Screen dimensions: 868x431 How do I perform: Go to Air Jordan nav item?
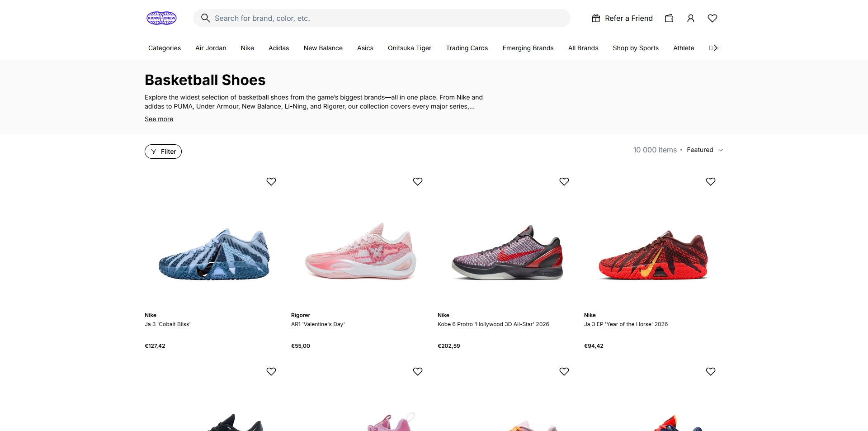[x=211, y=48]
